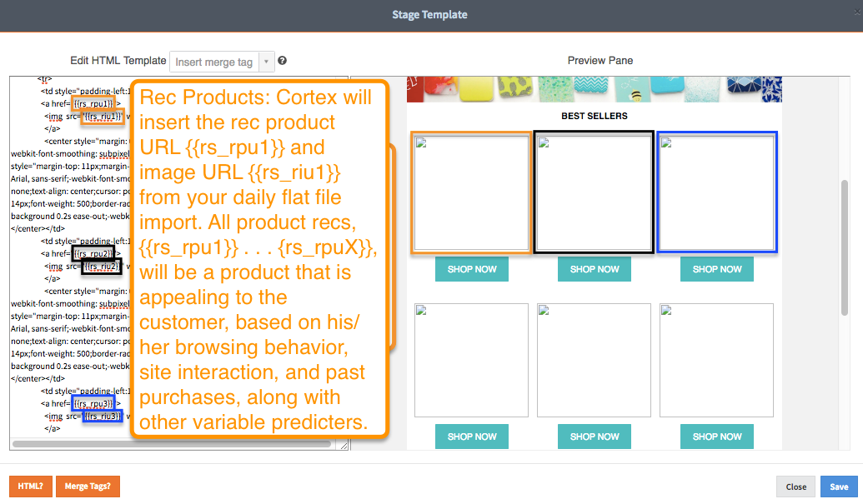This screenshot has height=504, width=863.
Task: Click the {{rs_riu3}} image tag in code
Action: (103, 416)
